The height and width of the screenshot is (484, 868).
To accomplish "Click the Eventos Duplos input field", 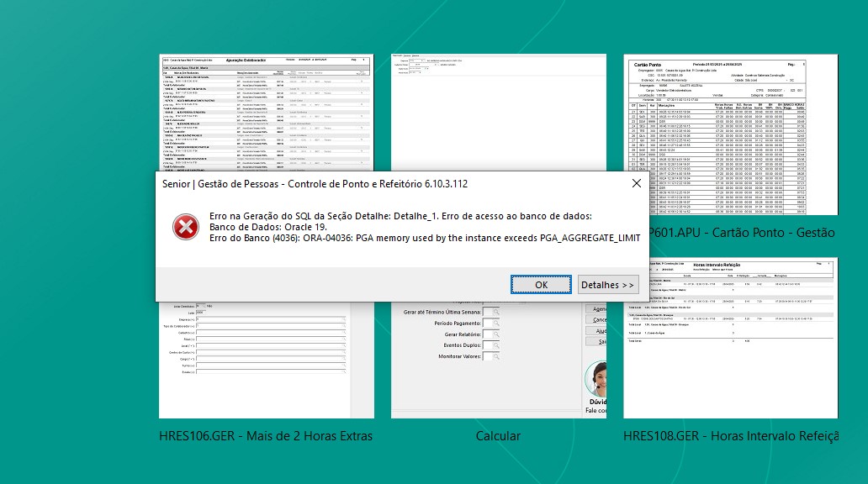I will click(488, 345).
